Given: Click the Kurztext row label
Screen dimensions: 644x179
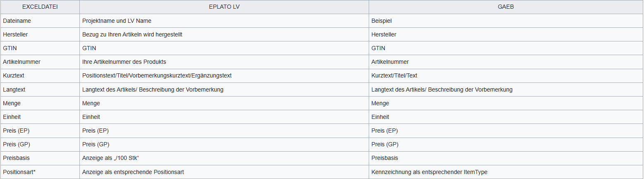Looking at the screenshot, I should (14, 75).
